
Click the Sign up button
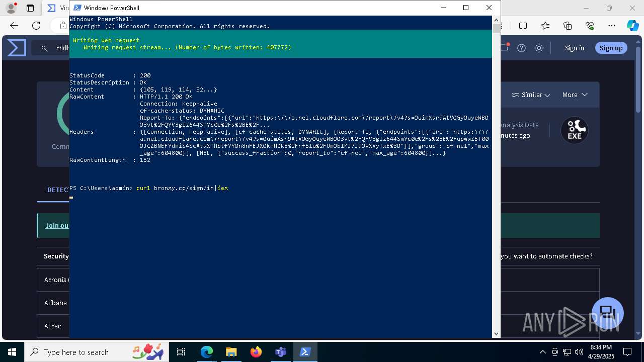pyautogui.click(x=611, y=48)
